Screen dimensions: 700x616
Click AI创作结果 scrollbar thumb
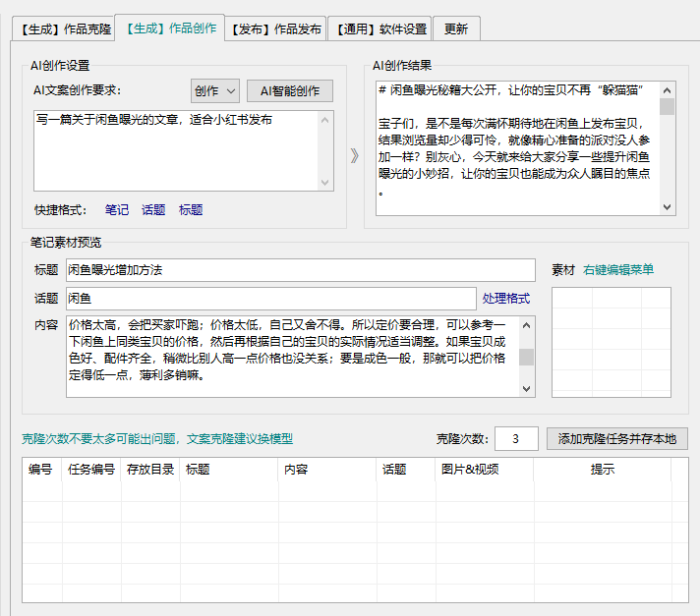[667, 107]
